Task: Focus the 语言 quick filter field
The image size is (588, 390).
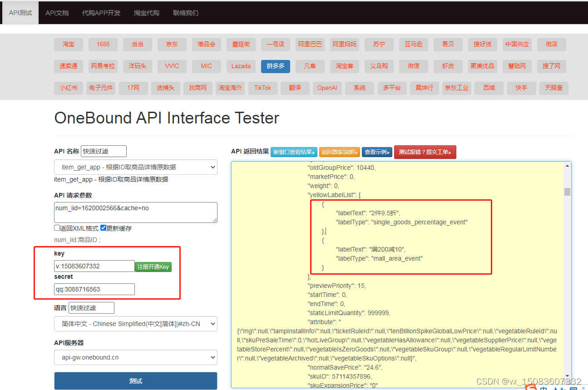Action: pyautogui.click(x=91, y=308)
